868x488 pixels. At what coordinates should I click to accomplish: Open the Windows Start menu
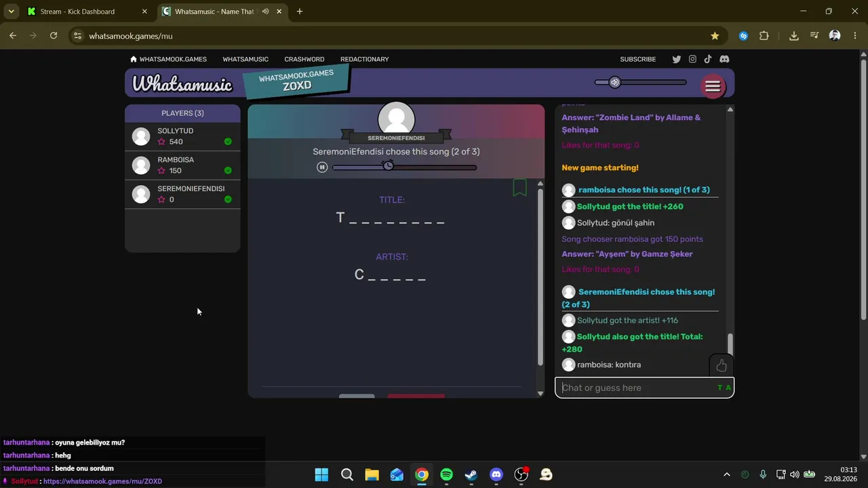[321, 474]
